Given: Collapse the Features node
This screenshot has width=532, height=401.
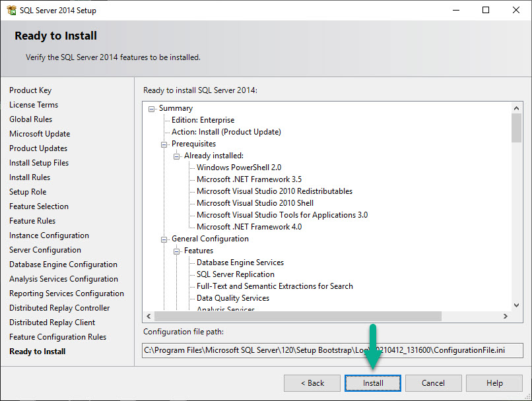Looking at the screenshot, I should (x=176, y=251).
